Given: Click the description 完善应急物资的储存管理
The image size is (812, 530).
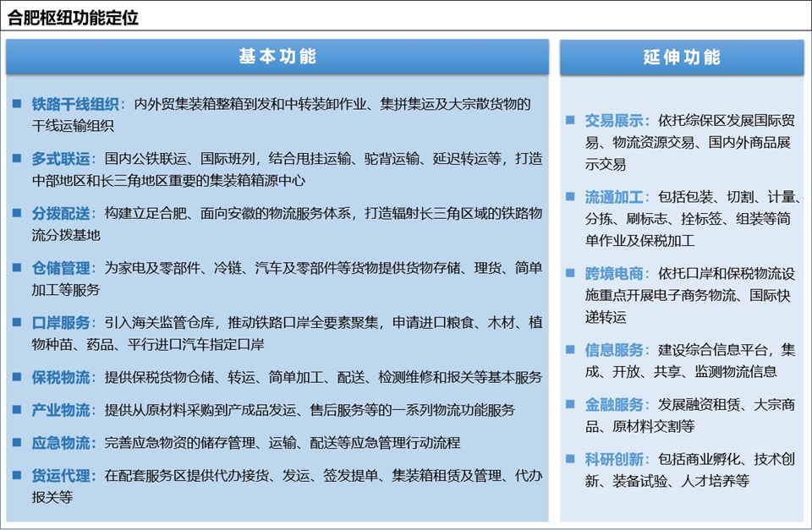Looking at the screenshot, I should tap(179, 443).
